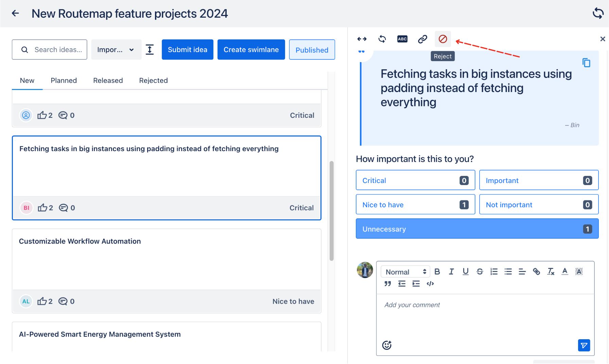
Task: Close the idea detail panel
Action: tap(603, 39)
